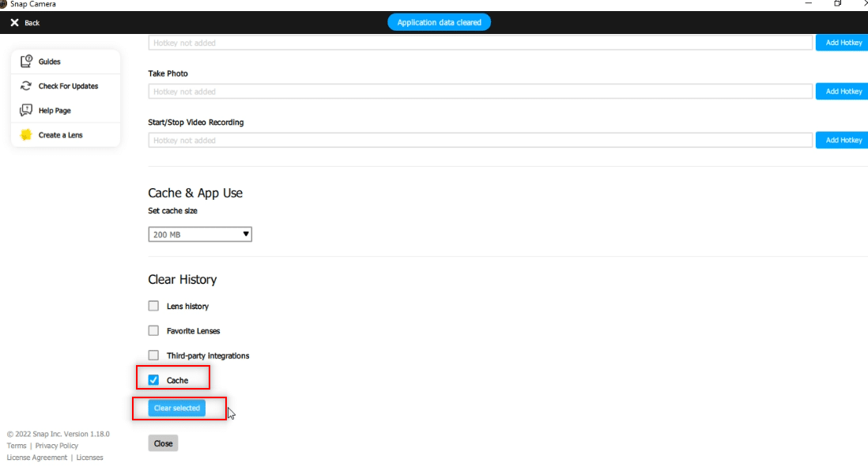Click the Lens history label
The height and width of the screenshot is (467, 868).
187,307
